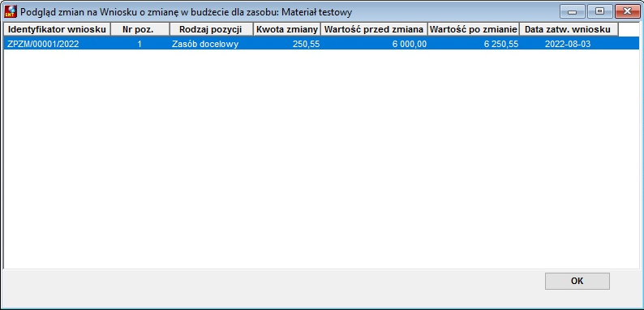Maximize the Podgląd zmian window

(x=599, y=11)
